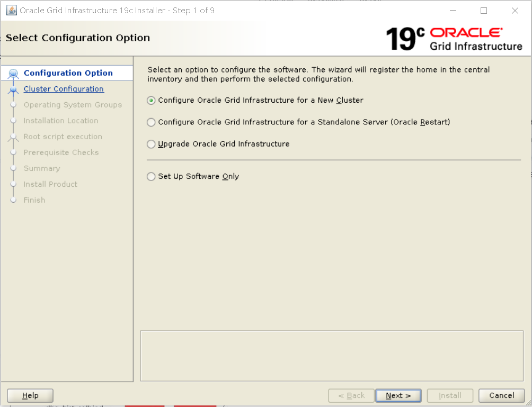Select Configuration Option step in sidebar
The height and width of the screenshot is (407, 532).
[68, 73]
